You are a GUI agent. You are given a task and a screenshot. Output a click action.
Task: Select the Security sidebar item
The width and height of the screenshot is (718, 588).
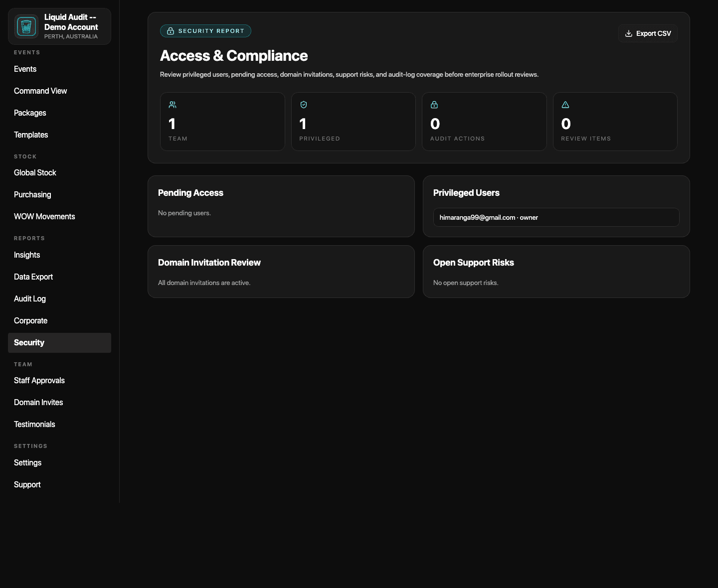pos(59,343)
